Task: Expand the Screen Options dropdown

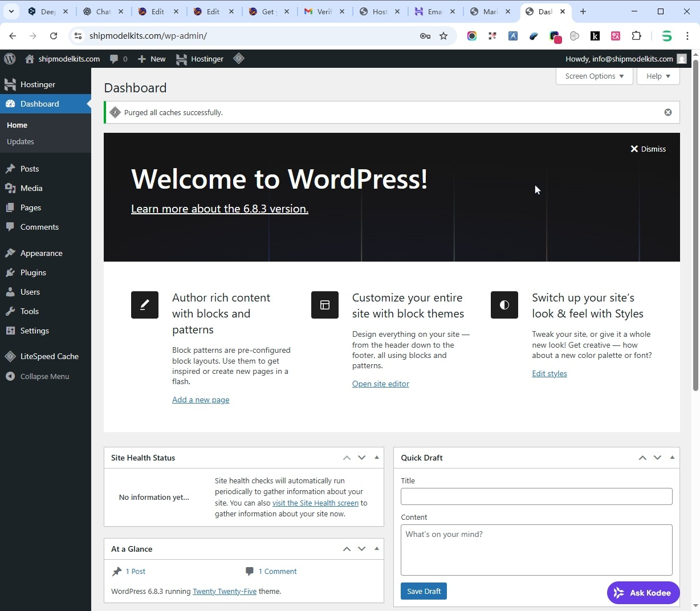Action: tap(594, 76)
